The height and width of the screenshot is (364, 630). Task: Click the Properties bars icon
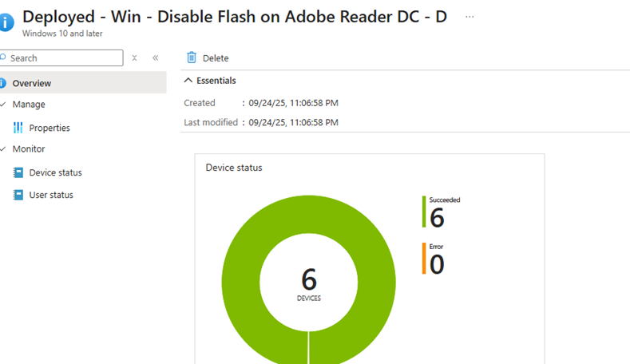pyautogui.click(x=18, y=128)
